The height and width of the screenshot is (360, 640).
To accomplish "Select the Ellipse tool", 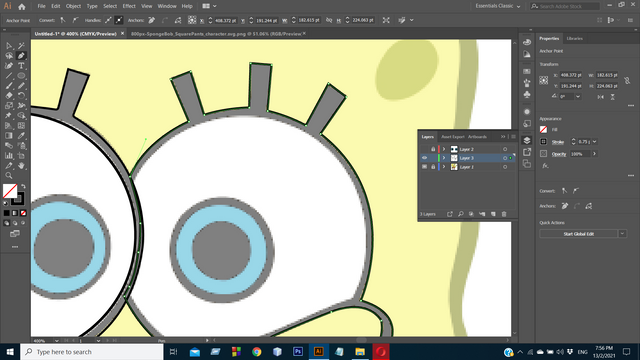I will (21, 76).
